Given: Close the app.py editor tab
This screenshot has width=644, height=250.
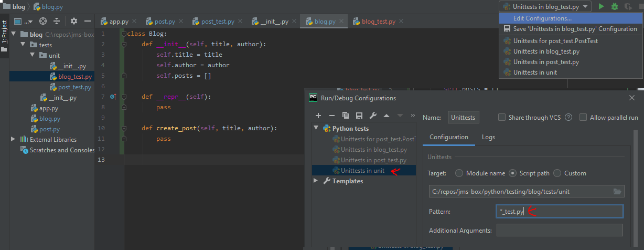Looking at the screenshot, I should tap(134, 22).
